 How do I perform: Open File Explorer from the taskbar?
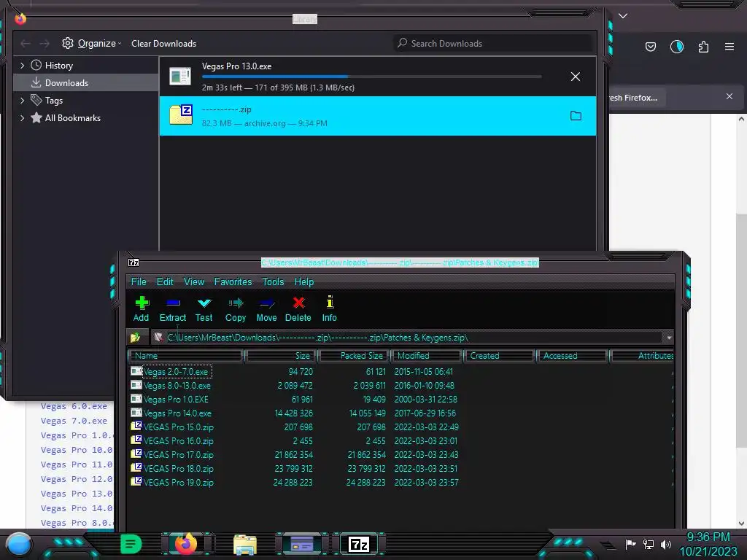245,545
